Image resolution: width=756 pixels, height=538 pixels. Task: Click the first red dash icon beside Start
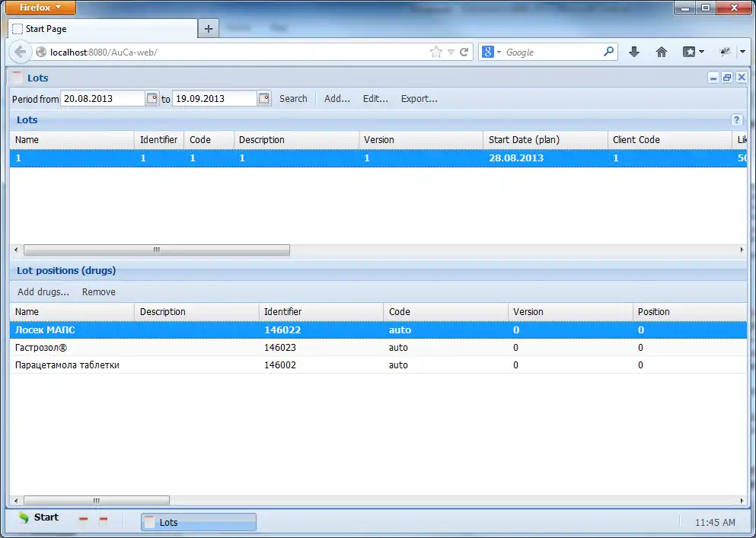(x=84, y=519)
